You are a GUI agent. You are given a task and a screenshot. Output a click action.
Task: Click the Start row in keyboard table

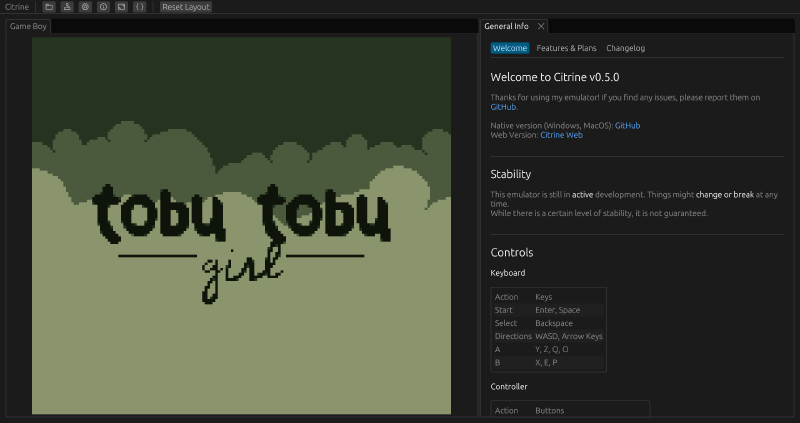548,310
